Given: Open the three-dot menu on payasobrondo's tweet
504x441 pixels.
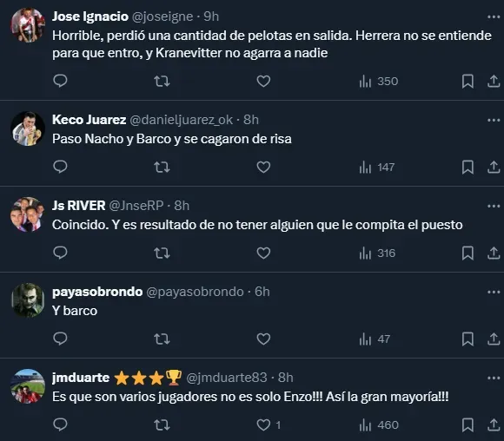Looking at the screenshot, I should tap(494, 292).
